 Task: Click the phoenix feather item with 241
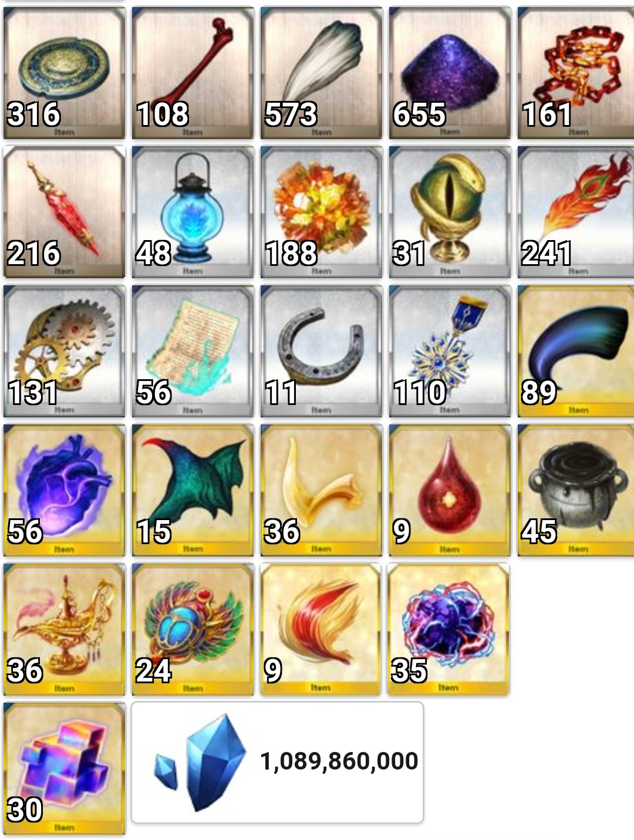[x=576, y=212]
